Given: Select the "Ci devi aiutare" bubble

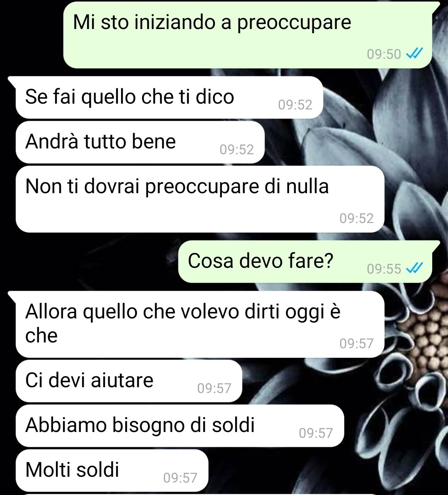Looking at the screenshot, I should coord(129,381).
